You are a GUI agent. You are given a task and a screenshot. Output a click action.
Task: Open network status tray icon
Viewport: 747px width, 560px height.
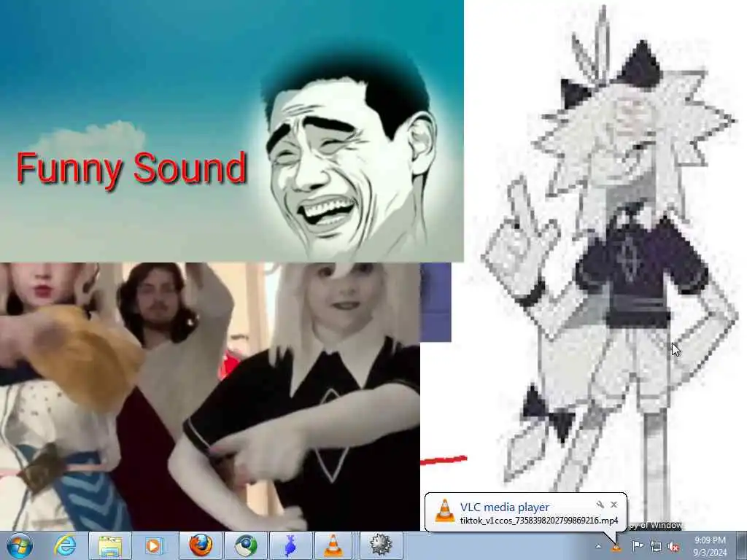coord(656,547)
